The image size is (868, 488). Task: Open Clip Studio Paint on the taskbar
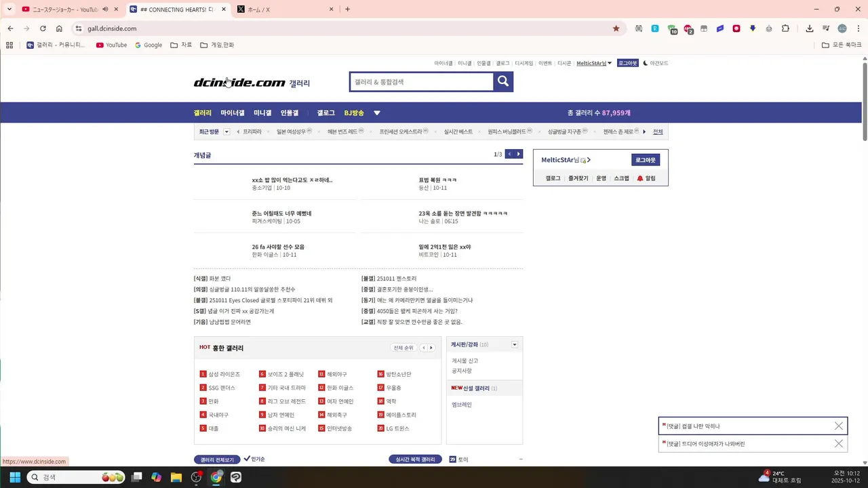tap(236, 477)
